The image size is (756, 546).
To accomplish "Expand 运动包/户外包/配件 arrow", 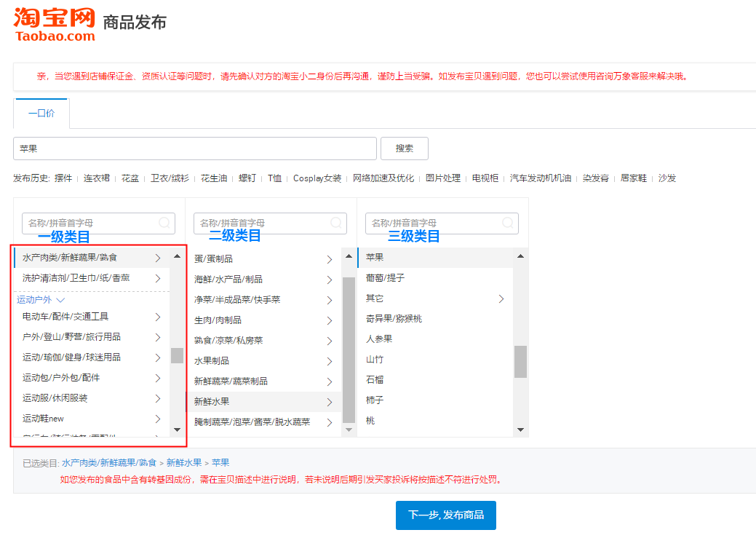I will click(x=158, y=378).
